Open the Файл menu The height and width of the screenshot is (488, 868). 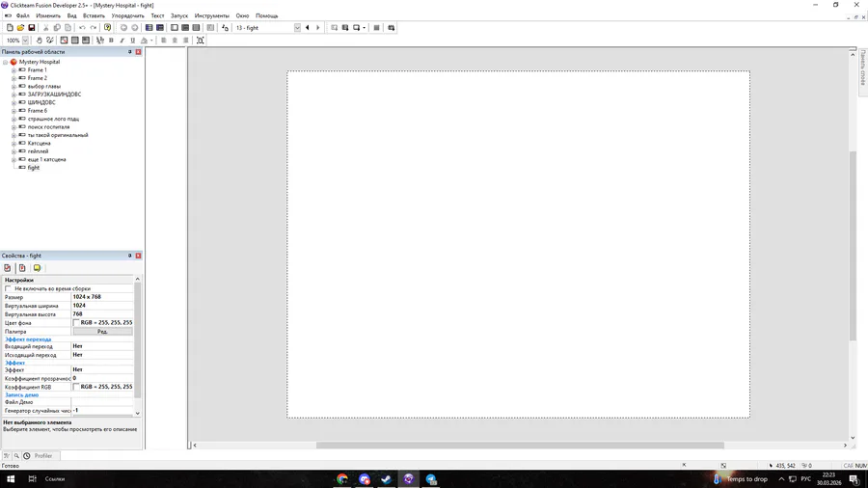point(23,16)
